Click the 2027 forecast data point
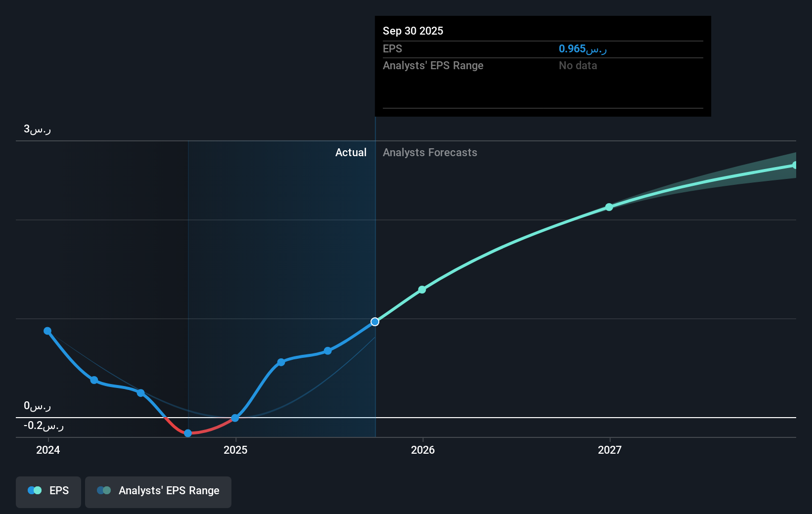This screenshot has width=812, height=514. click(x=609, y=207)
